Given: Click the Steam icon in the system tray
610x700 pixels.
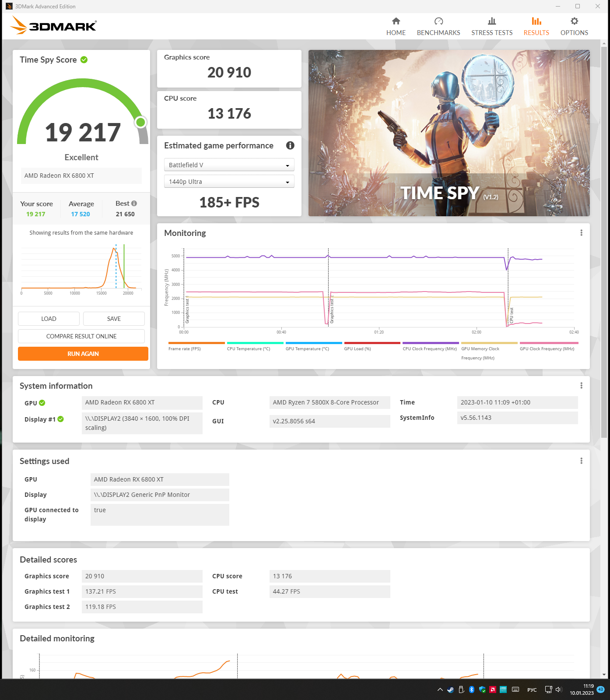Looking at the screenshot, I should tap(450, 689).
